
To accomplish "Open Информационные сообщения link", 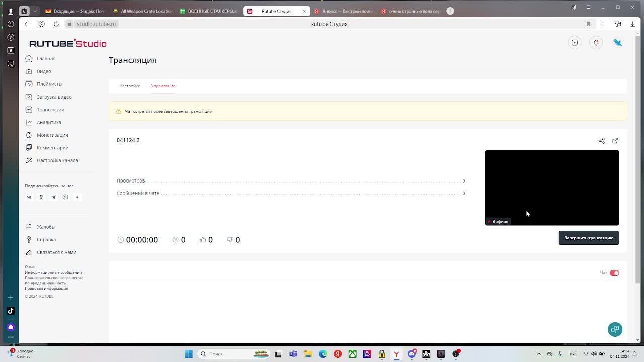I will tap(53, 272).
